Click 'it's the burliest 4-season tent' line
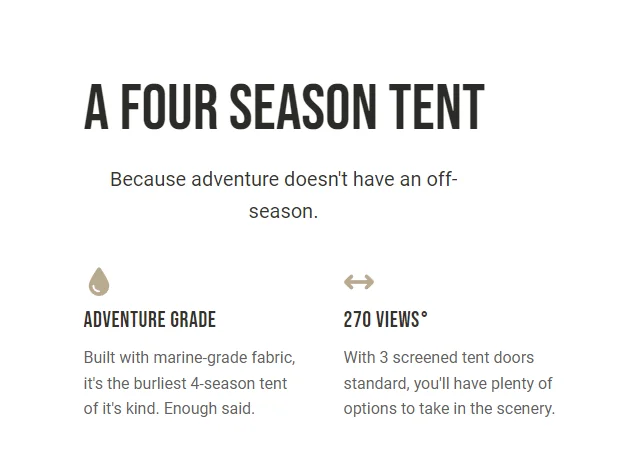The width and height of the screenshot is (623, 454). [185, 383]
